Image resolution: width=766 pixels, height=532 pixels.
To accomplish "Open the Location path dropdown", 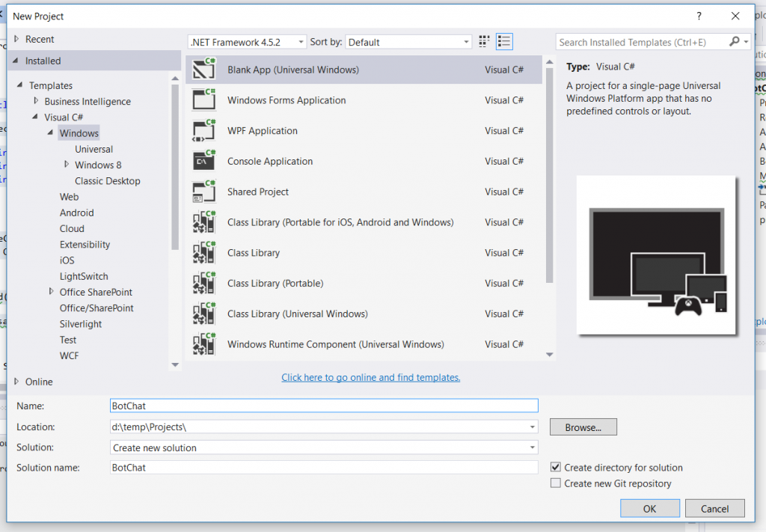I will [x=532, y=427].
